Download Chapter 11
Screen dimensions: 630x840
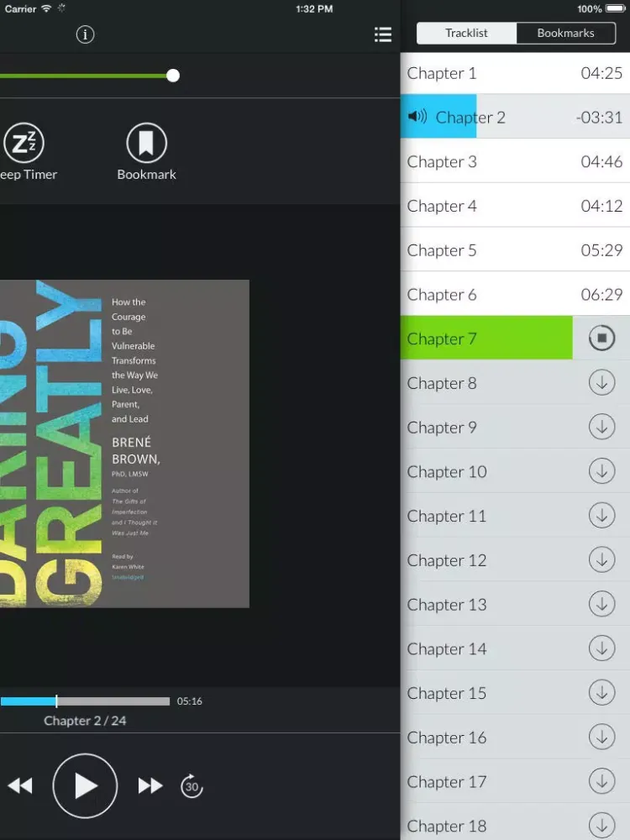coord(601,516)
